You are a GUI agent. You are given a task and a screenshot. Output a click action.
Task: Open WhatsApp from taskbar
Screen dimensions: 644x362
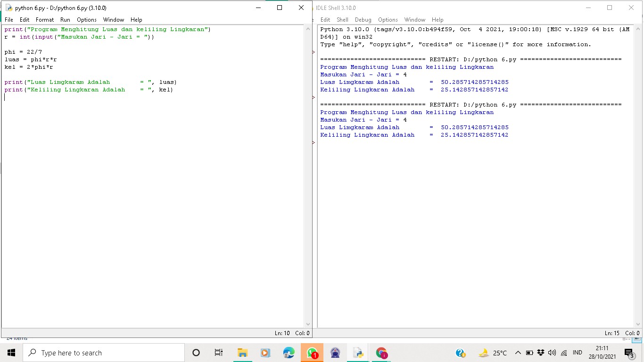coord(312,353)
